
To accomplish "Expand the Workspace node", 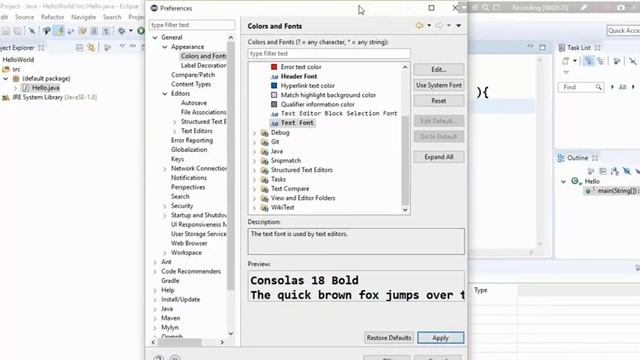I will pyautogui.click(x=165, y=253).
